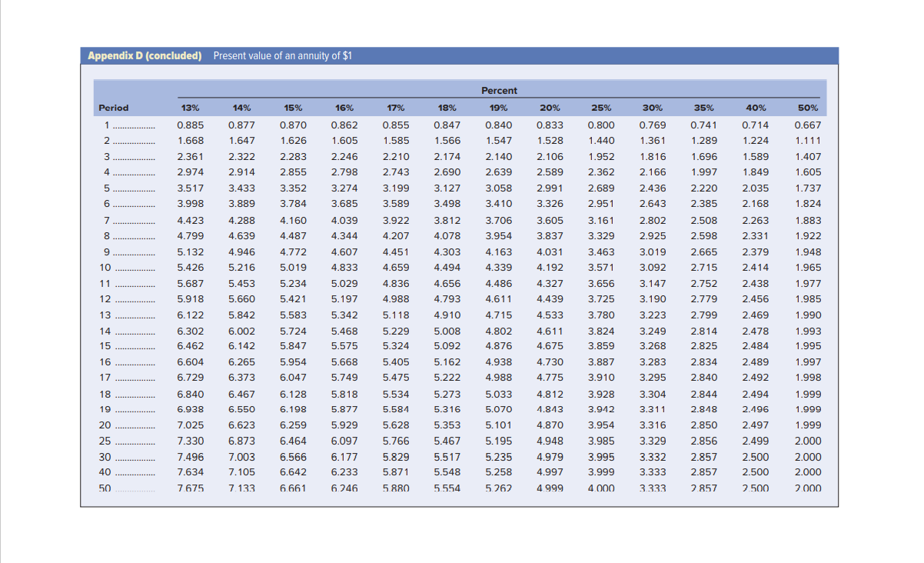924x563 pixels.
Task: Click the 'Appendix D (concluded)' title text
Action: pyautogui.click(x=145, y=55)
